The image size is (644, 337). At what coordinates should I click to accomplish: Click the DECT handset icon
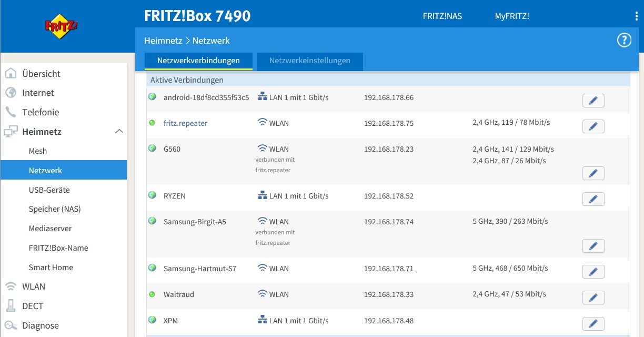11,306
